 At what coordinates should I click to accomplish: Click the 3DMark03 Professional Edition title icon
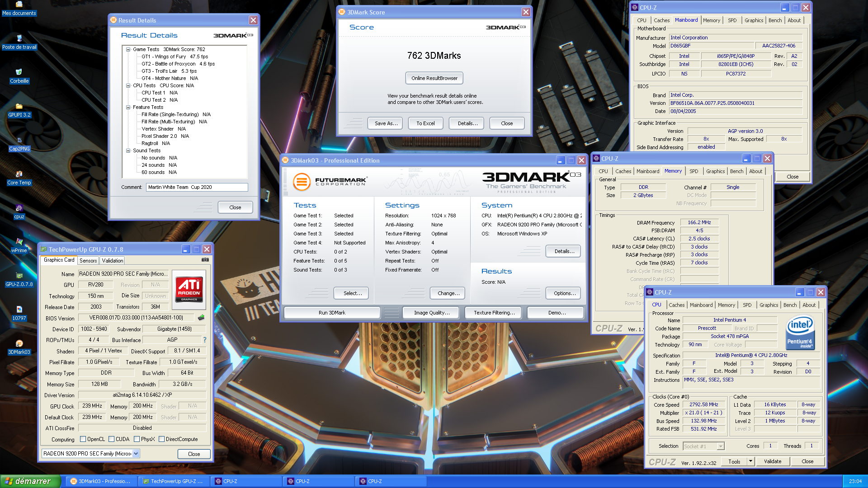coord(285,160)
